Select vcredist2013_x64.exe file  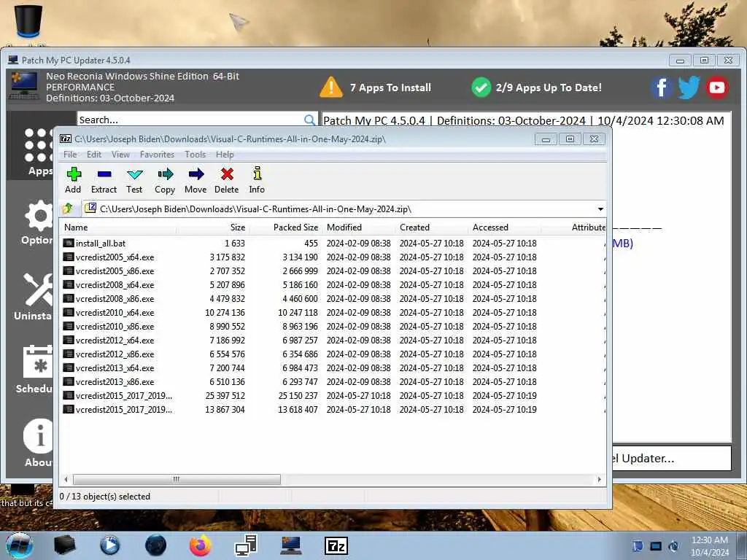pyautogui.click(x=109, y=367)
